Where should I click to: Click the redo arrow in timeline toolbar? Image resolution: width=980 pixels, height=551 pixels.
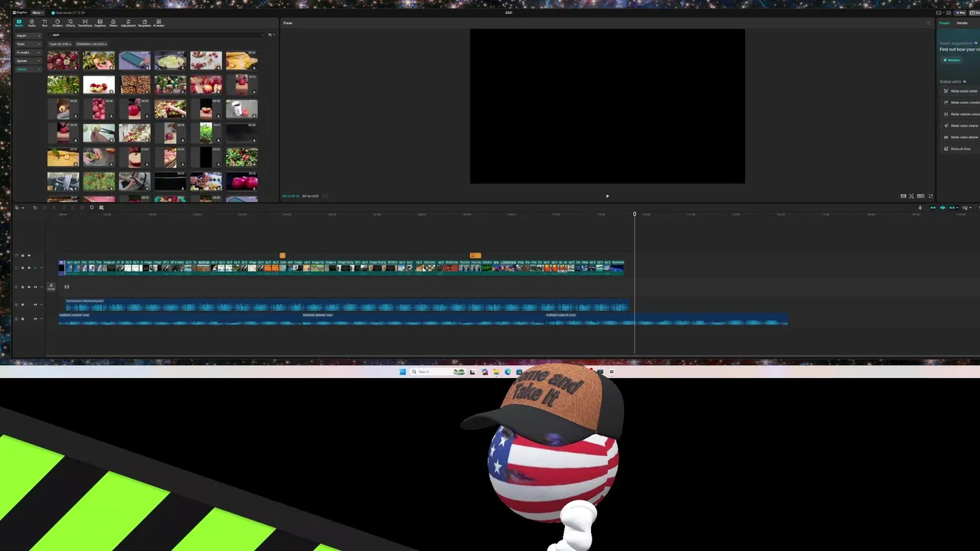click(44, 207)
